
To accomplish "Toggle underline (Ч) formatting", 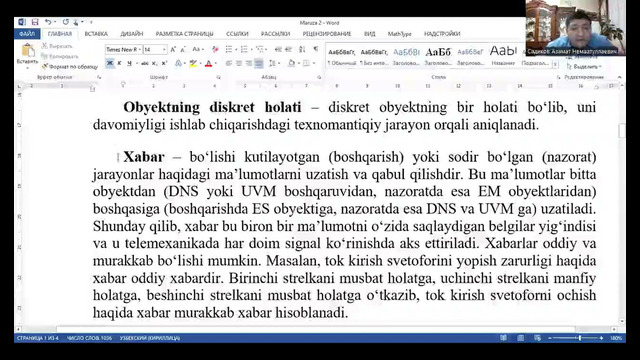I will click(x=129, y=63).
